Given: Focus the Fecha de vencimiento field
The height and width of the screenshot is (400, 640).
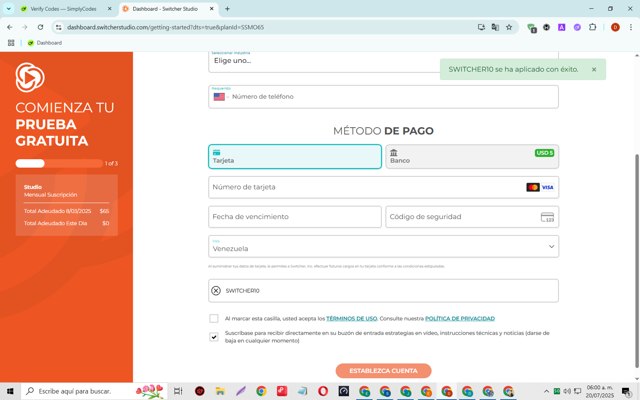Looking at the screenshot, I should (295, 217).
